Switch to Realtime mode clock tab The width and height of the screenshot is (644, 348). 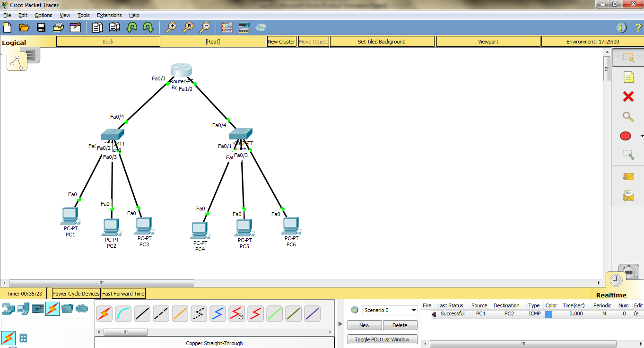616,280
